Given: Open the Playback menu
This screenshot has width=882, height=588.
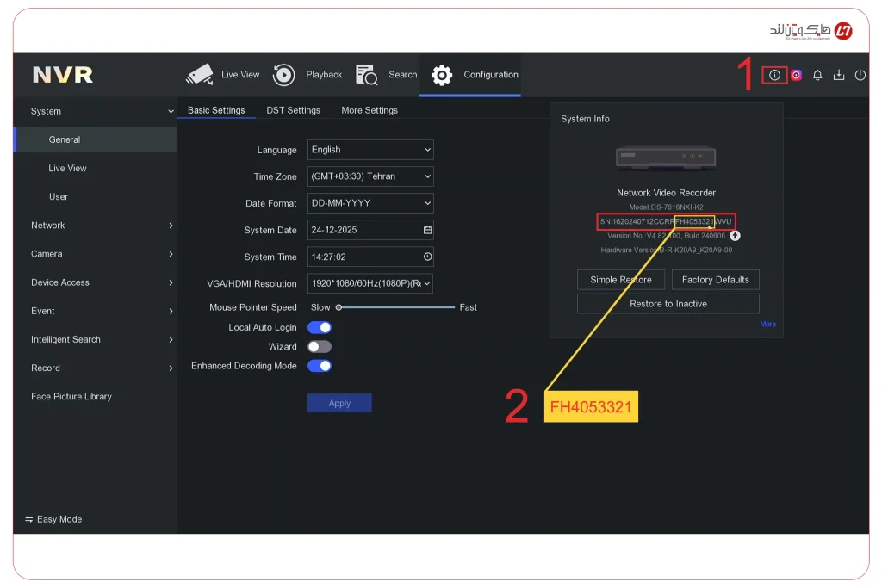Looking at the screenshot, I should pyautogui.click(x=307, y=75).
